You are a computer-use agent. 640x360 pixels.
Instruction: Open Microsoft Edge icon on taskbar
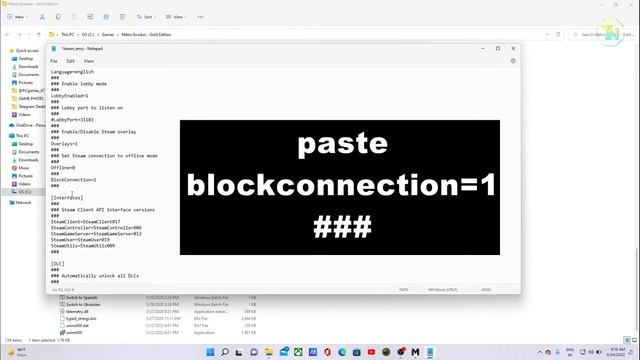tap(342, 352)
